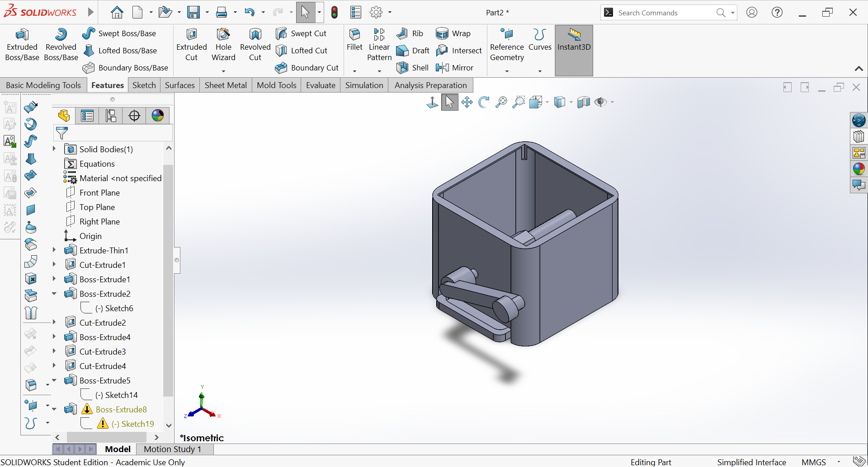
Task: Select Sketch19 with the warning
Action: (133, 424)
